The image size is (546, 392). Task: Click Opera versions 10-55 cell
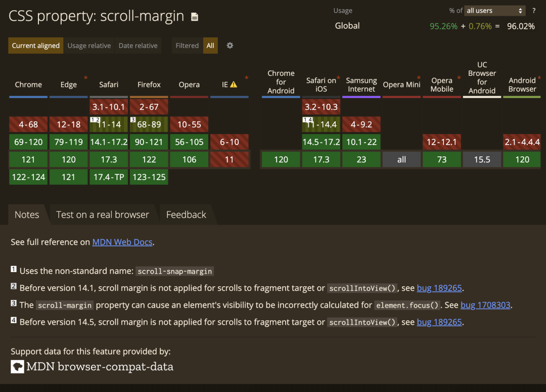(189, 124)
